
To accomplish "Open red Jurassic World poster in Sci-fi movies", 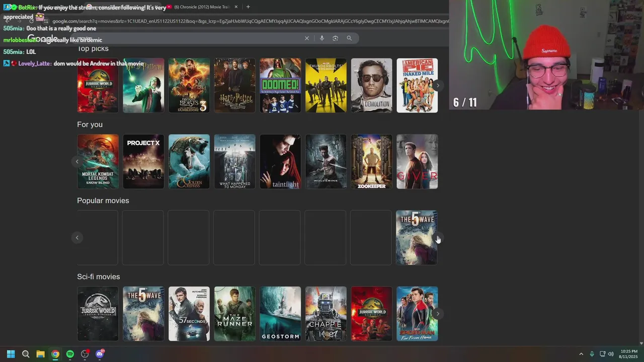I will 371,314.
